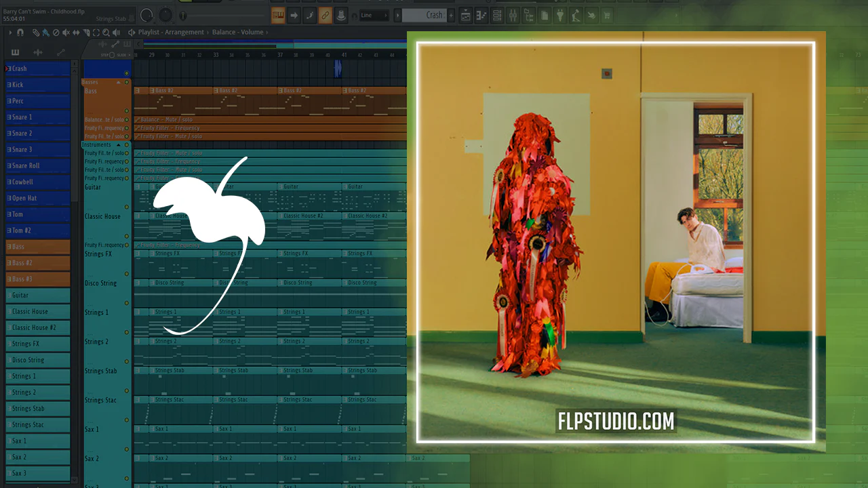Image resolution: width=868 pixels, height=488 pixels.
Task: Open the shopping cart content library
Action: pyautogui.click(x=607, y=15)
